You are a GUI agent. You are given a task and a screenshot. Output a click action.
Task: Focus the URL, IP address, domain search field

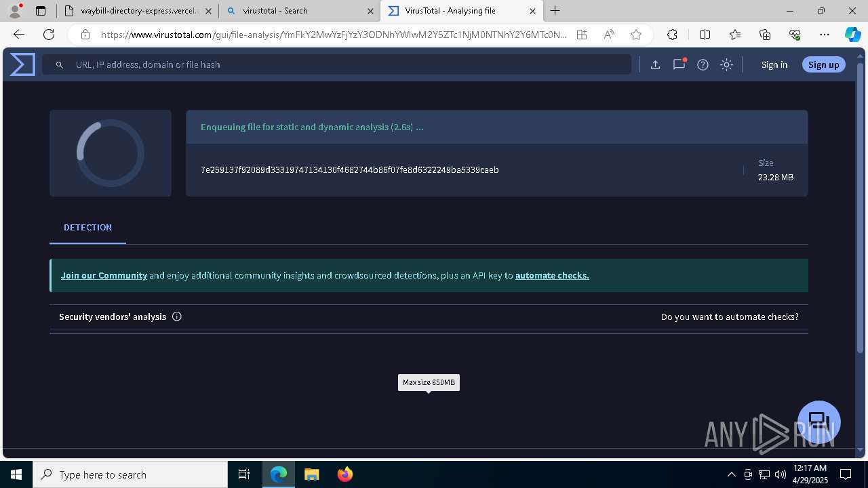click(337, 64)
